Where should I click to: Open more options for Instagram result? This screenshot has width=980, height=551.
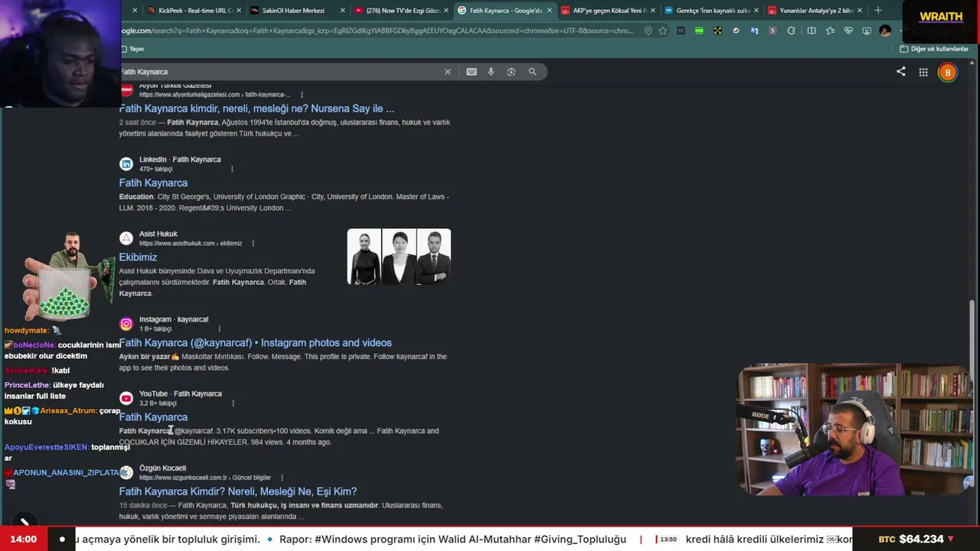tap(219, 329)
